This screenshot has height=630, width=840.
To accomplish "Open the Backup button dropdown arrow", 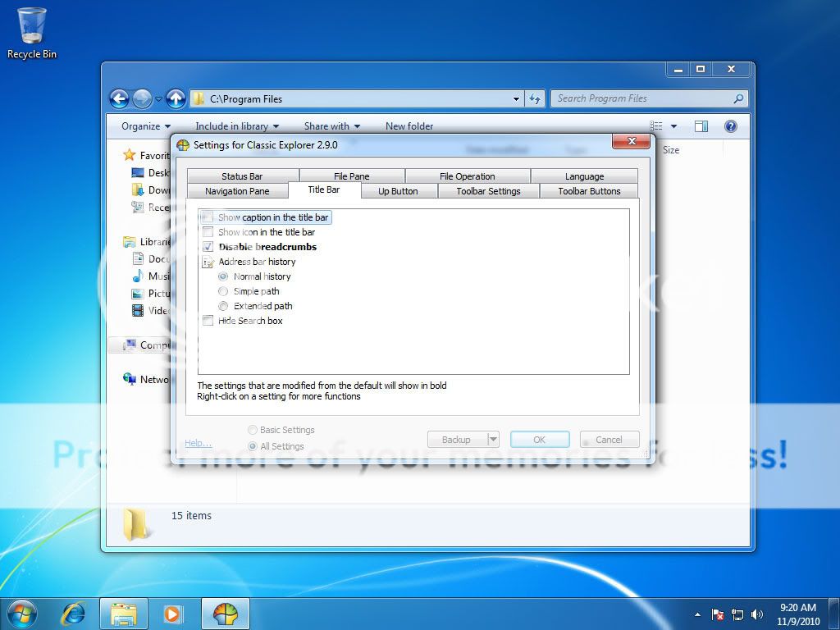I will tap(493, 439).
